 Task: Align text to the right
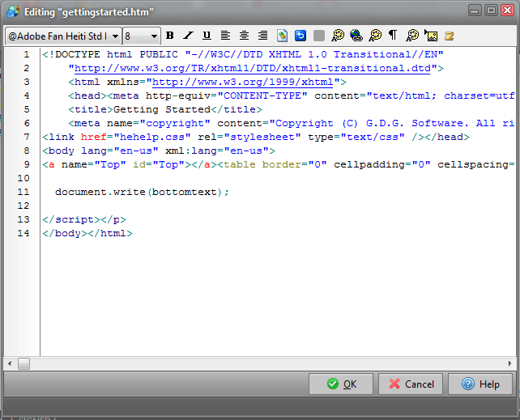coord(262,36)
